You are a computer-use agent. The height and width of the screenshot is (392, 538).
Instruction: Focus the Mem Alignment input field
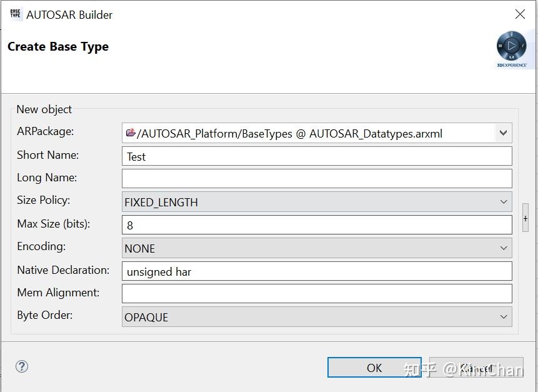coord(317,294)
